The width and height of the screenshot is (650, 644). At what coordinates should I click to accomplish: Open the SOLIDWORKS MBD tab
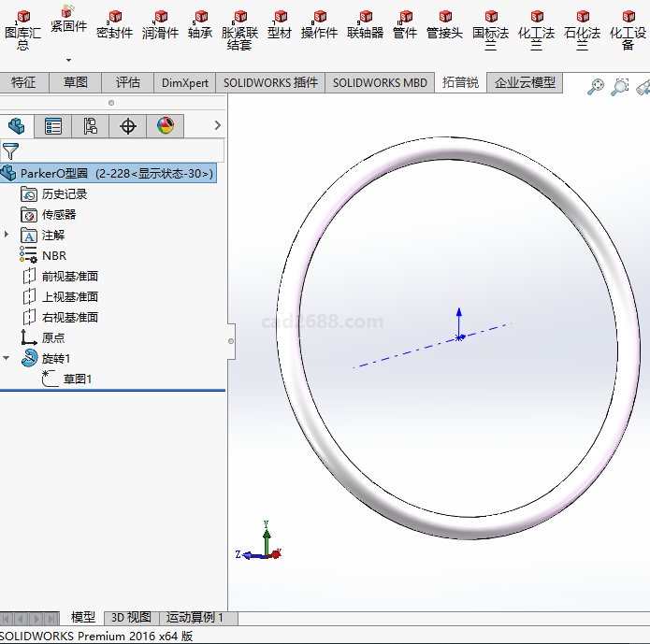380,82
